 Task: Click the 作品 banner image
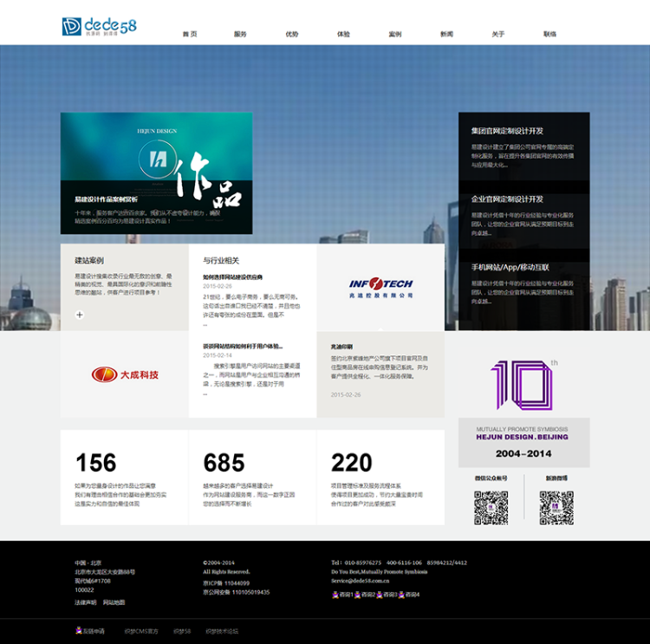[x=156, y=172]
